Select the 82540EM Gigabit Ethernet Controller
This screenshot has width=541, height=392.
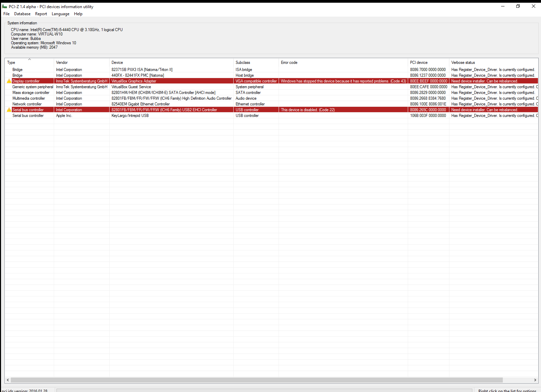141,104
